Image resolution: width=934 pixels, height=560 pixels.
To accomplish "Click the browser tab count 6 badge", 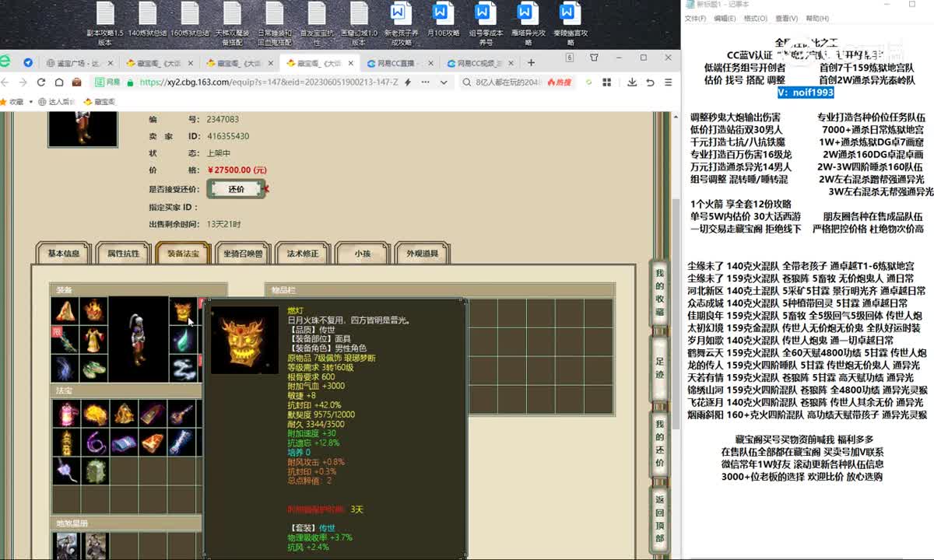I will [x=570, y=58].
